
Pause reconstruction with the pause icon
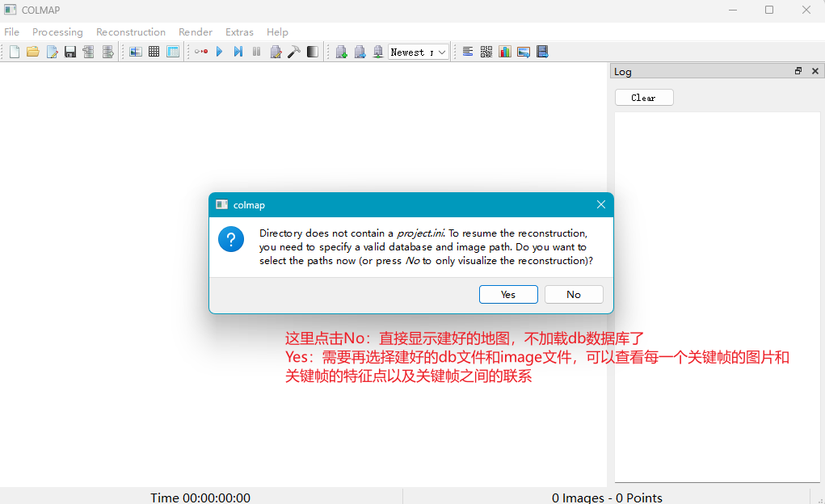257,52
